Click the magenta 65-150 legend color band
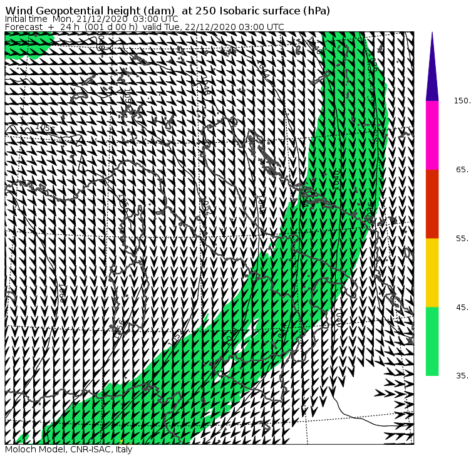This screenshot has height=458, width=476. click(x=432, y=135)
